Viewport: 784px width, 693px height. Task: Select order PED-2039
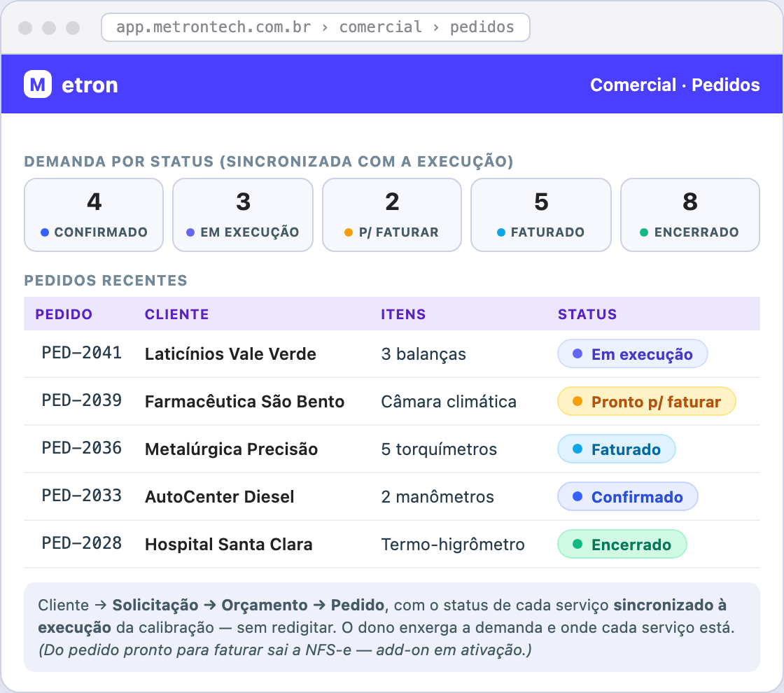81,400
